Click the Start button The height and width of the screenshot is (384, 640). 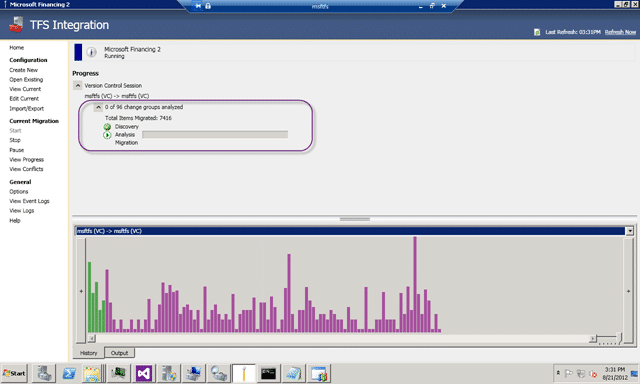coord(14,373)
